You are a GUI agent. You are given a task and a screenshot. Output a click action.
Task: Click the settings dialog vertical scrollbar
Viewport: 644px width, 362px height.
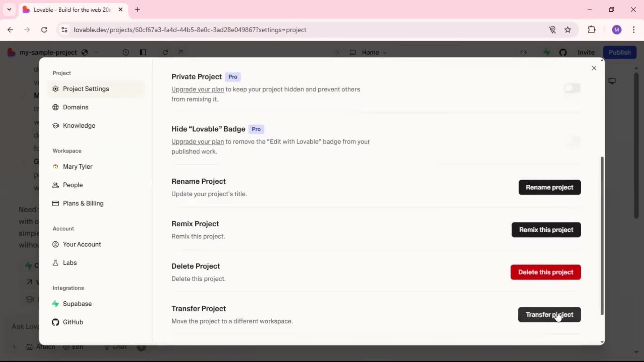point(602,235)
